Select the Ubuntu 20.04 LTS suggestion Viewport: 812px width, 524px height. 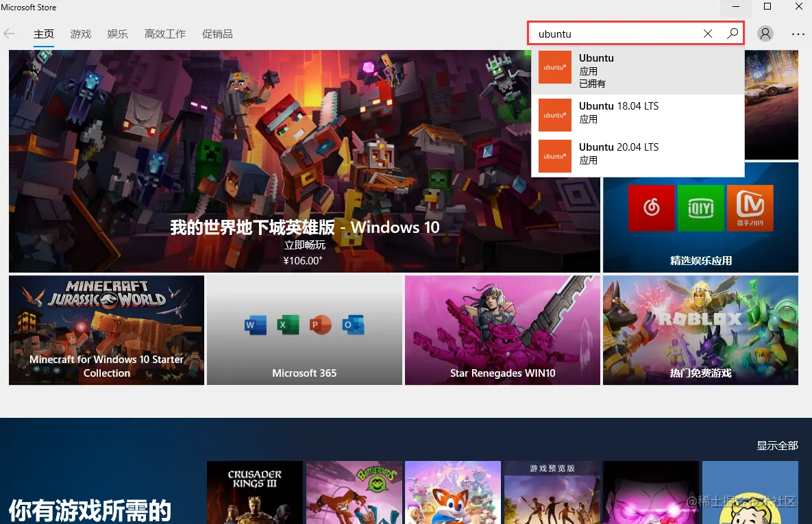tap(637, 156)
